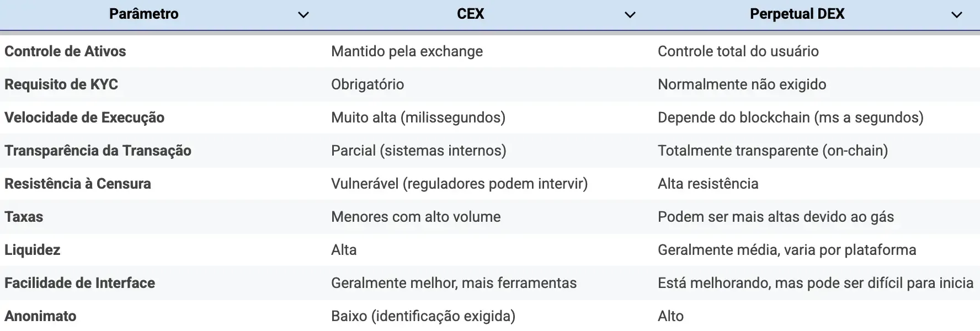Click the Perpetual DEX header label
The height and width of the screenshot is (331, 980).
point(796,14)
